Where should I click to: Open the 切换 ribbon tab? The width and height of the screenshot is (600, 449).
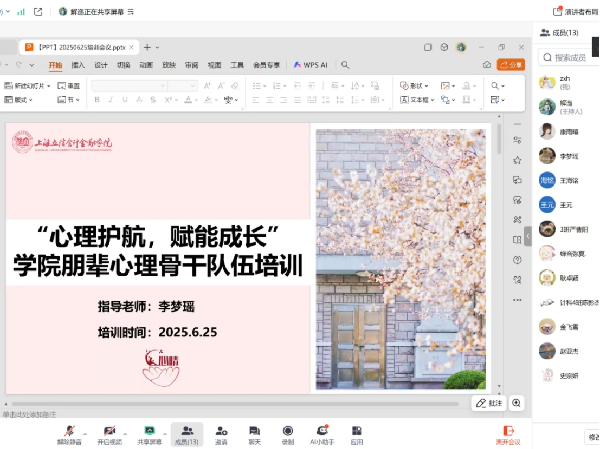tap(124, 65)
